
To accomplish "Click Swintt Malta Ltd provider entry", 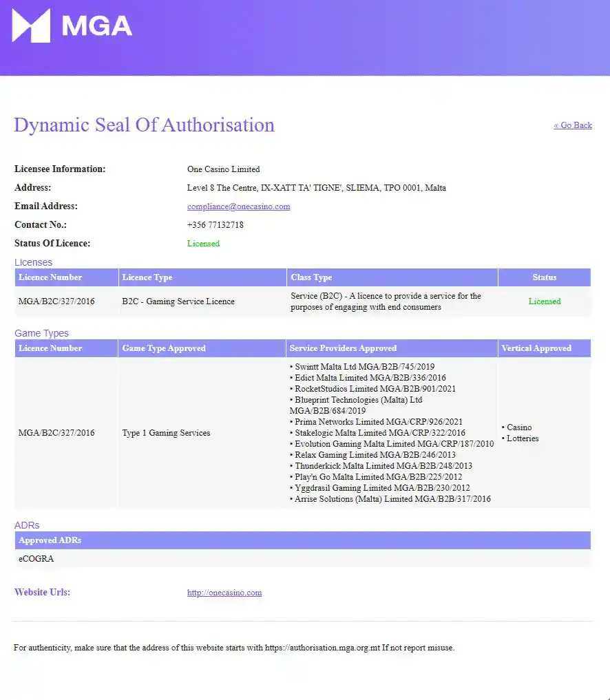I will (x=362, y=366).
